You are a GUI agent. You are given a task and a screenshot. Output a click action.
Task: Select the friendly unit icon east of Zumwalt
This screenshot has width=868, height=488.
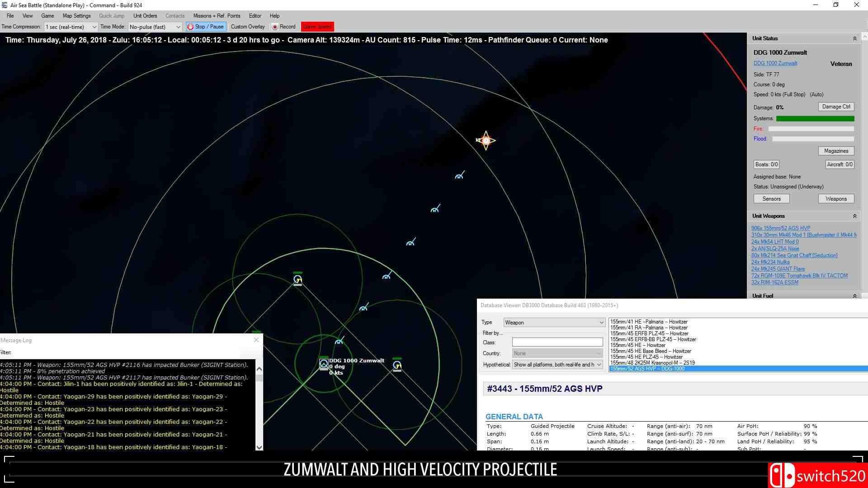click(397, 365)
